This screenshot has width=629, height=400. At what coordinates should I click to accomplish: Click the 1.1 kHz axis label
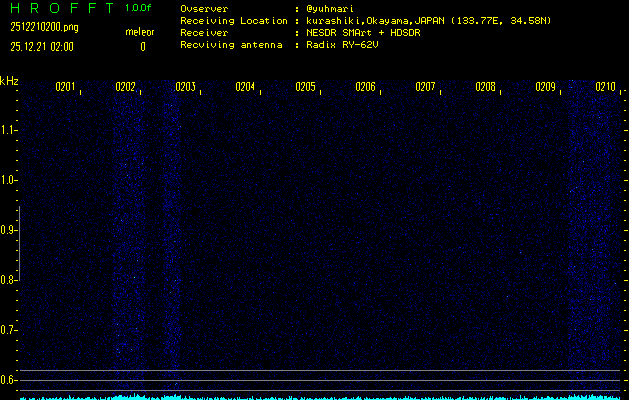8,130
